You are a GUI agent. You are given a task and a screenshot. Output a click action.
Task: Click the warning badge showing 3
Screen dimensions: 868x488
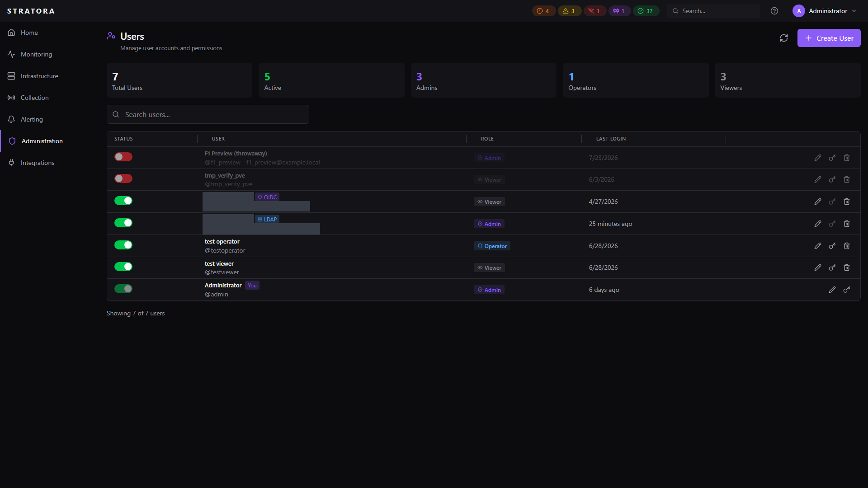click(569, 11)
